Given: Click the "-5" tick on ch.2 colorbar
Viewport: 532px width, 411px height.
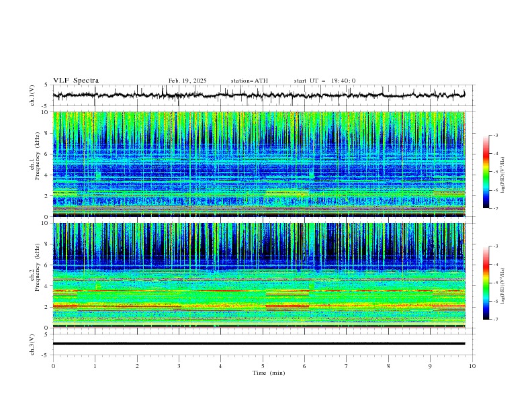Looking at the screenshot, I should (x=496, y=283).
